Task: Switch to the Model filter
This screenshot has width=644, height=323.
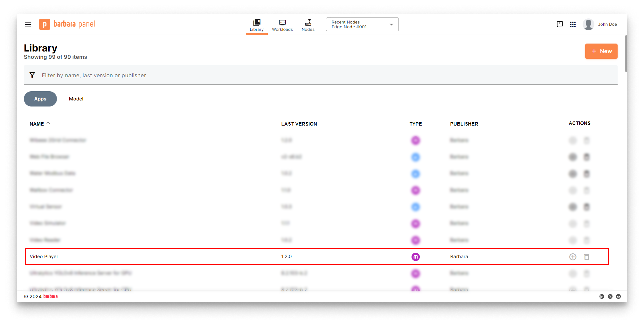Action: pos(76,99)
